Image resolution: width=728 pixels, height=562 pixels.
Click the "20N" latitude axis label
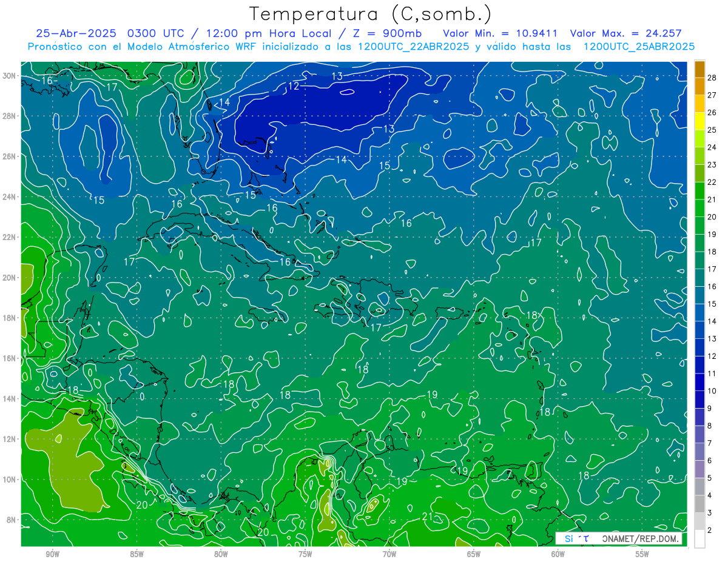tap(9, 278)
